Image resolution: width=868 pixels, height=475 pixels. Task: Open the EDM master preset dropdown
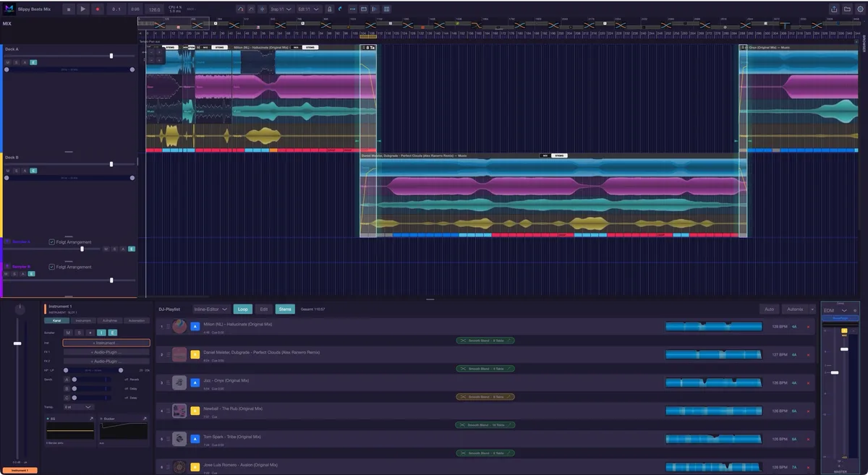(835, 310)
